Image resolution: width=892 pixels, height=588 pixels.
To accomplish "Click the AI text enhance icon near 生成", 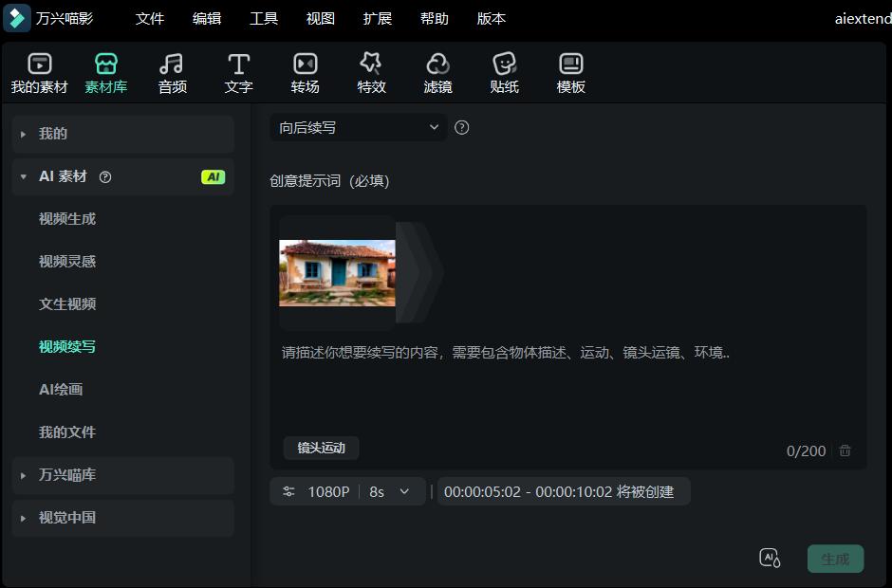I will [770, 559].
